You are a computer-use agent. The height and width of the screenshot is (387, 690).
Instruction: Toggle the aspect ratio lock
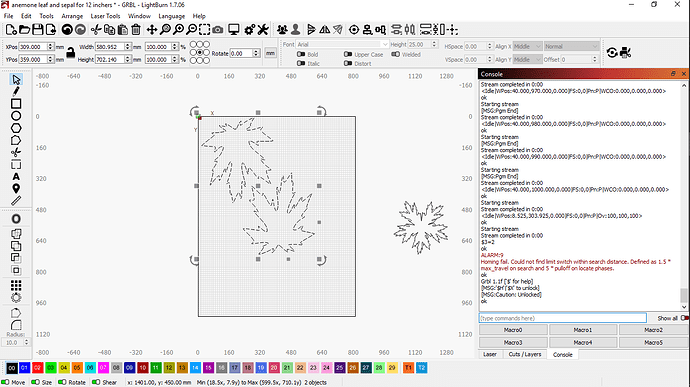tap(70, 53)
